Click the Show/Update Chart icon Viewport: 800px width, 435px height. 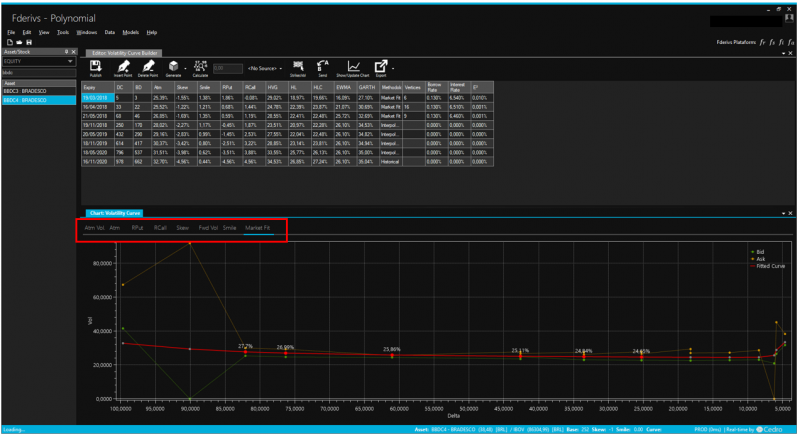point(354,66)
